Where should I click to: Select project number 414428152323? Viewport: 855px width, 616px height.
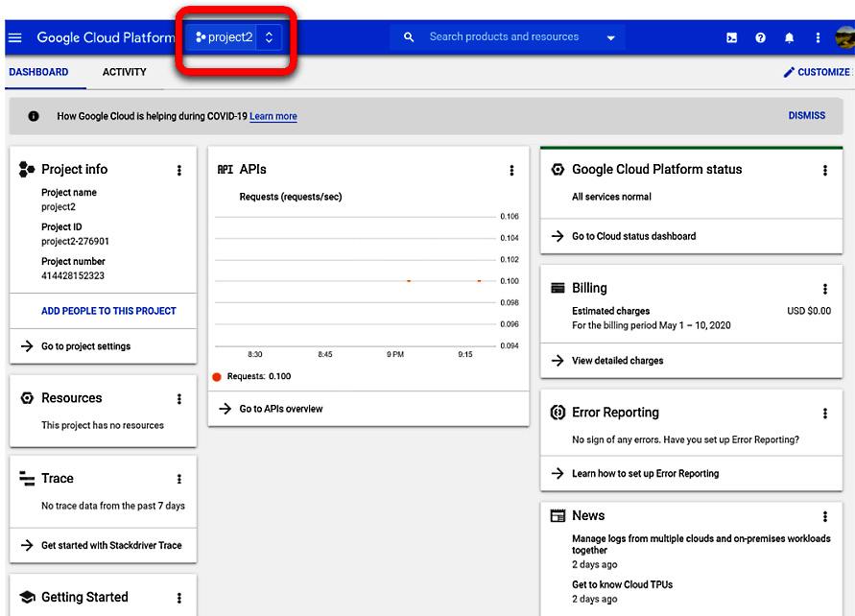point(73,275)
